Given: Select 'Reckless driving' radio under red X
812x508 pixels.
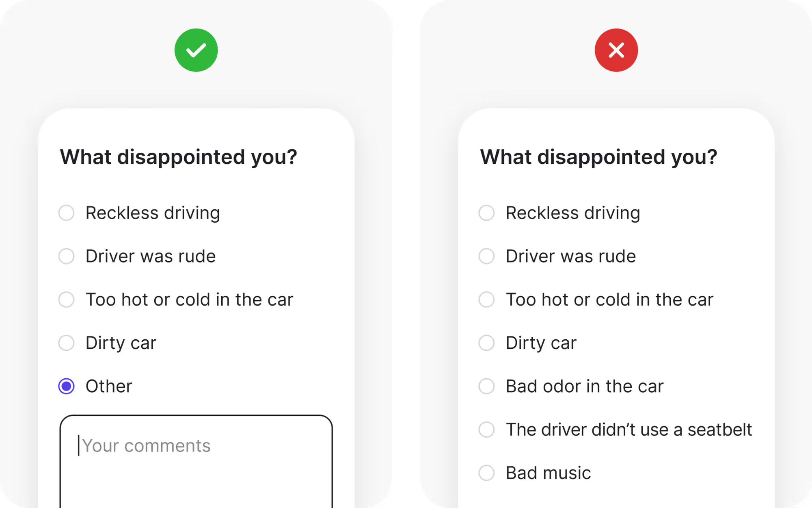Looking at the screenshot, I should click(x=486, y=213).
